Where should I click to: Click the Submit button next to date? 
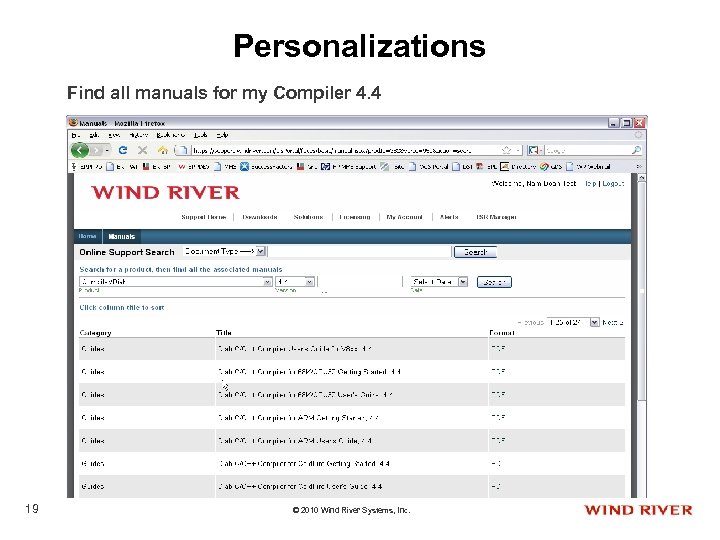click(x=494, y=282)
